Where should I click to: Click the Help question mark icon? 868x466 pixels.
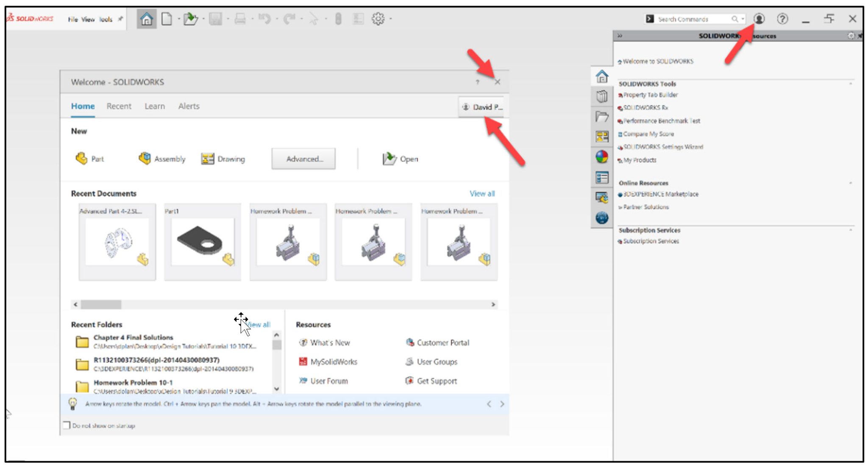pyautogui.click(x=783, y=19)
